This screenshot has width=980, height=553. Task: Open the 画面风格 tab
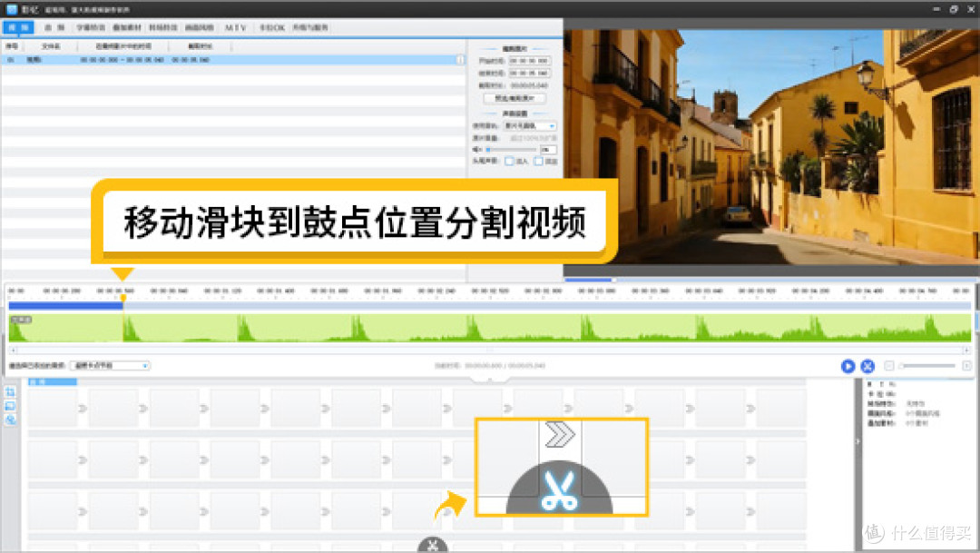click(x=200, y=27)
